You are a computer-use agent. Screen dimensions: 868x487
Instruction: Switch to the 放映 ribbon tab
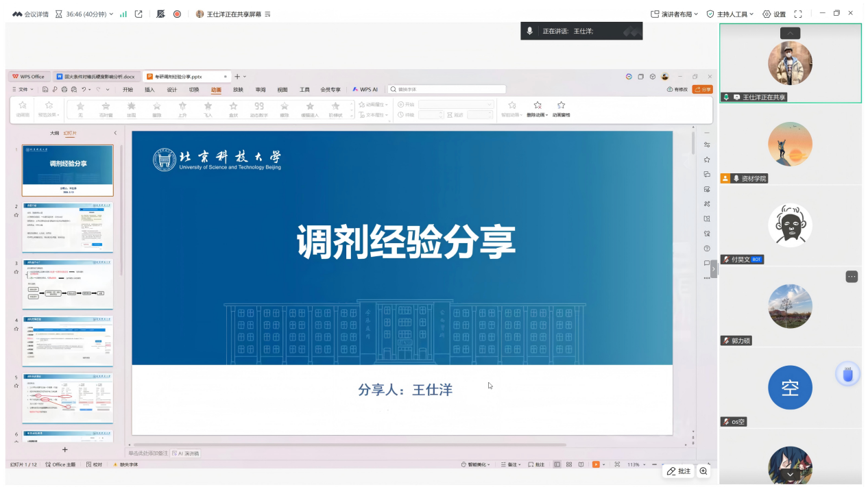pyautogui.click(x=238, y=90)
